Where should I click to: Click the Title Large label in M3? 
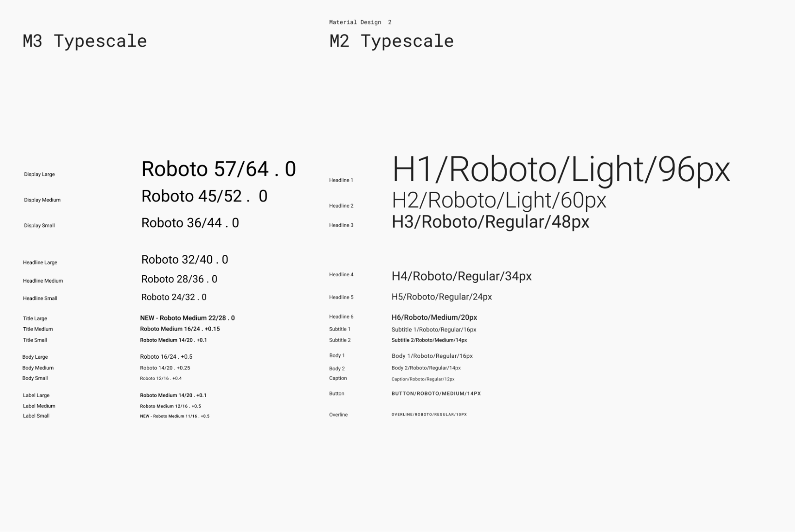(x=35, y=318)
